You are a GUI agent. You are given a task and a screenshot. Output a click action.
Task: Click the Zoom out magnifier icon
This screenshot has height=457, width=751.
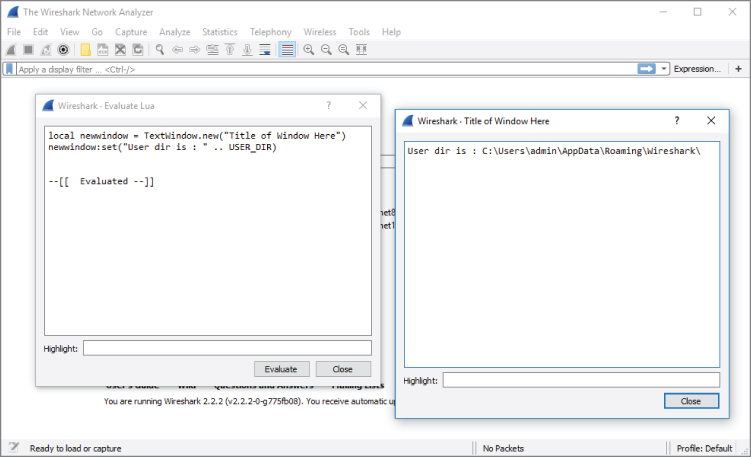point(326,49)
